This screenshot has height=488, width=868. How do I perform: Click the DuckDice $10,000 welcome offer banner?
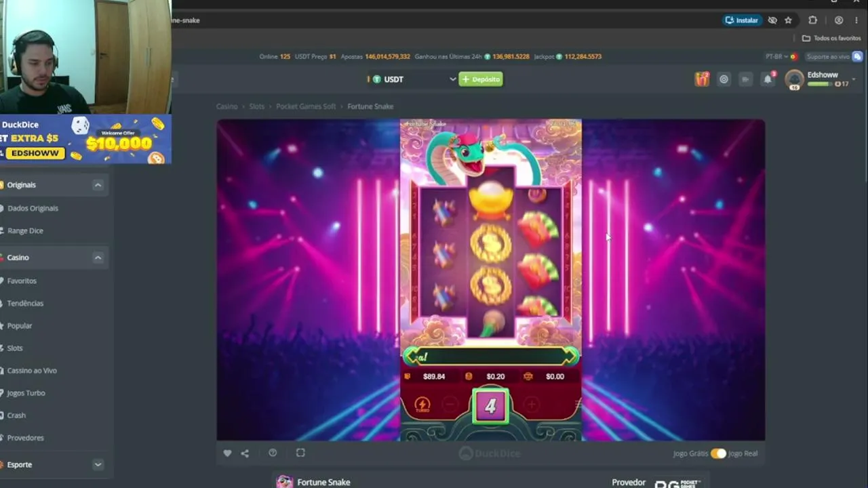click(85, 140)
